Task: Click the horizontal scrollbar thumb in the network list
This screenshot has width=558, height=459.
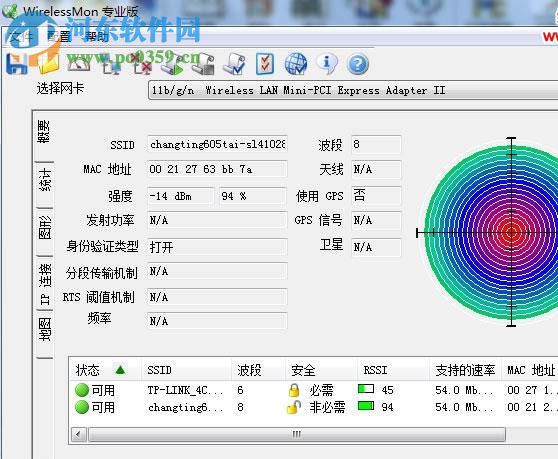Action: [297, 434]
